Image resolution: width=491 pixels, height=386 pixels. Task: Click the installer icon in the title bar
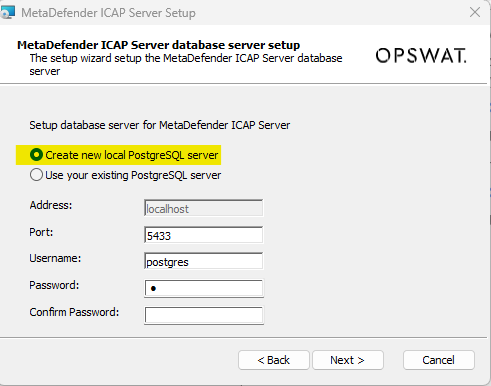7,12
